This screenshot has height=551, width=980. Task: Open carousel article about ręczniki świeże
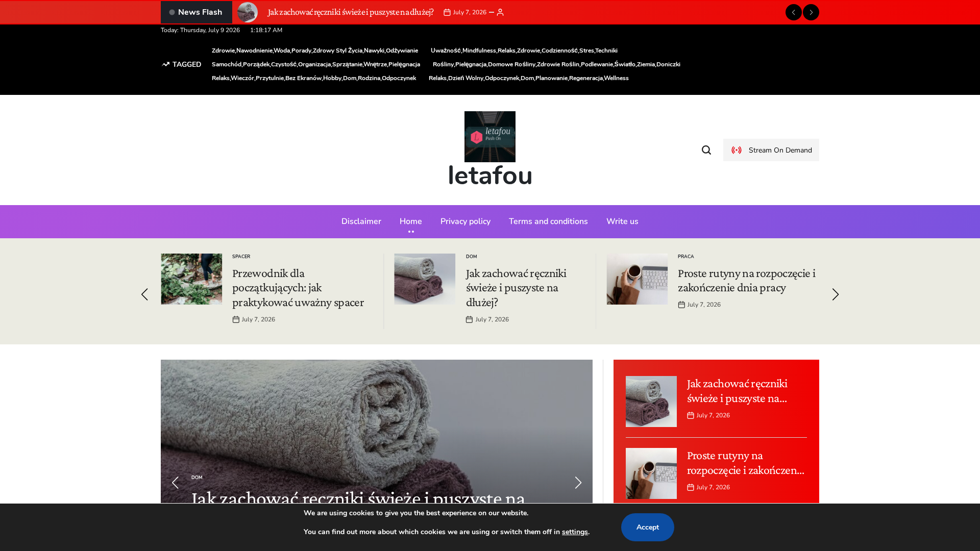(x=516, y=287)
